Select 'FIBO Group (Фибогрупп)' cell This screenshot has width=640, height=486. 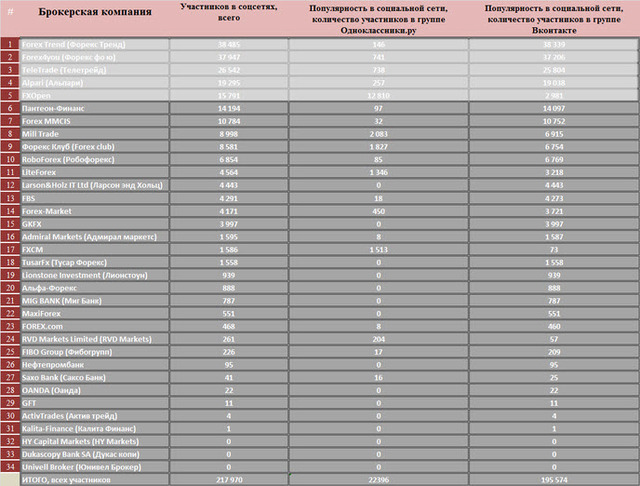(x=95, y=352)
